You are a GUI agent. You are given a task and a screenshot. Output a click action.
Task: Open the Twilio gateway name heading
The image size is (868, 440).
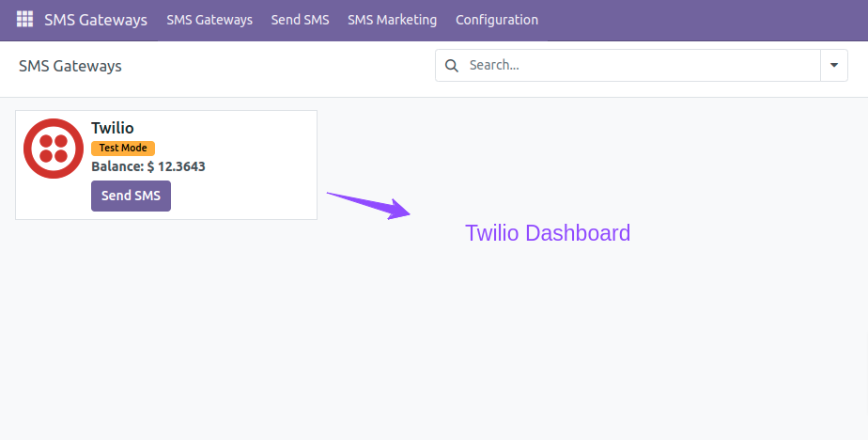tap(113, 128)
